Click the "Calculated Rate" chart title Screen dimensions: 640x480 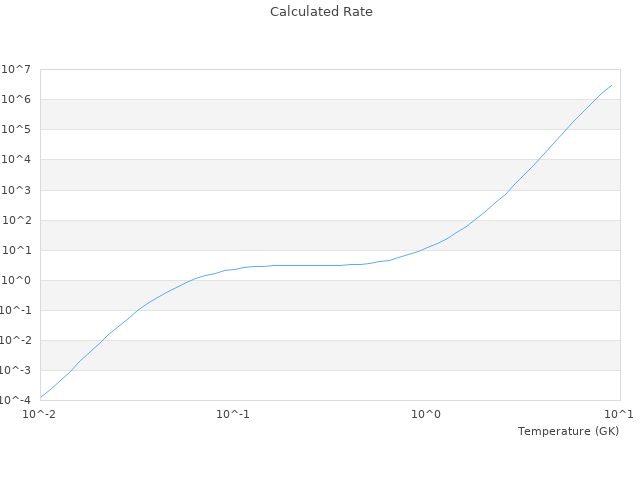pos(321,12)
